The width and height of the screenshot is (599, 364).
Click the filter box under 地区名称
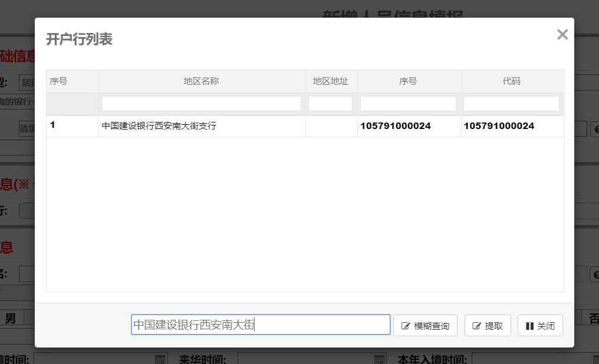point(201,104)
